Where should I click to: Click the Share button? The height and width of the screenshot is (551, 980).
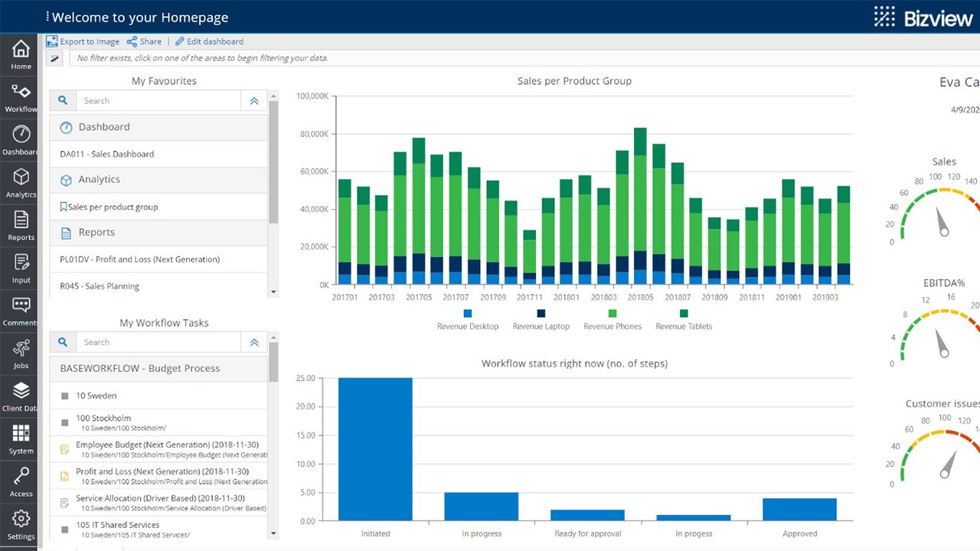144,41
